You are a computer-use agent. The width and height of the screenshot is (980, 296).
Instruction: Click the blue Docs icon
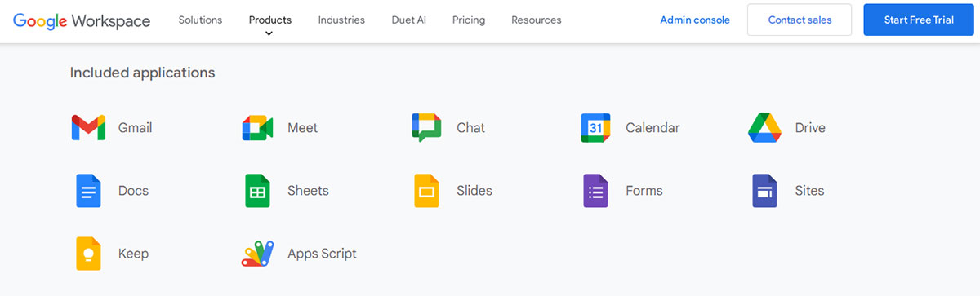pyautogui.click(x=88, y=191)
